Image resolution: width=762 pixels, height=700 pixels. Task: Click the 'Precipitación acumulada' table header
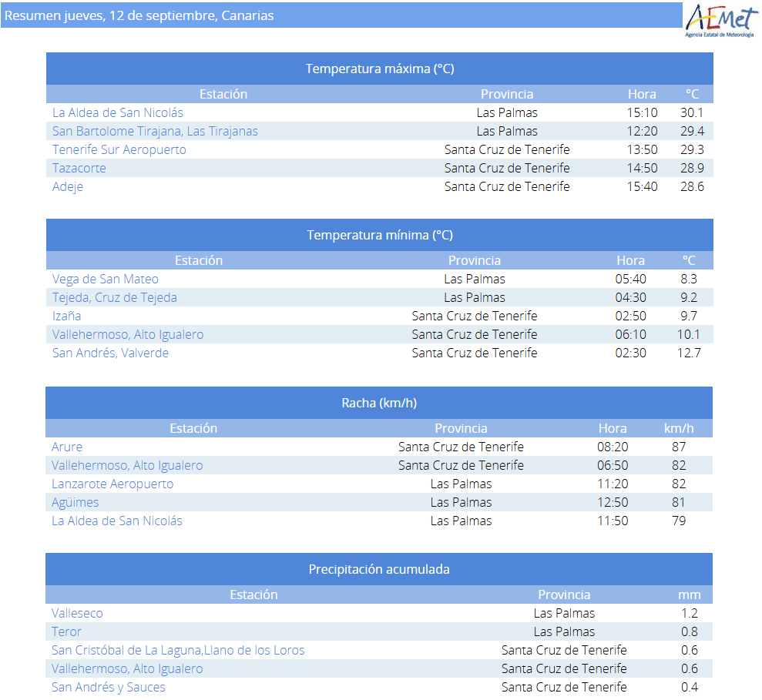(x=379, y=569)
